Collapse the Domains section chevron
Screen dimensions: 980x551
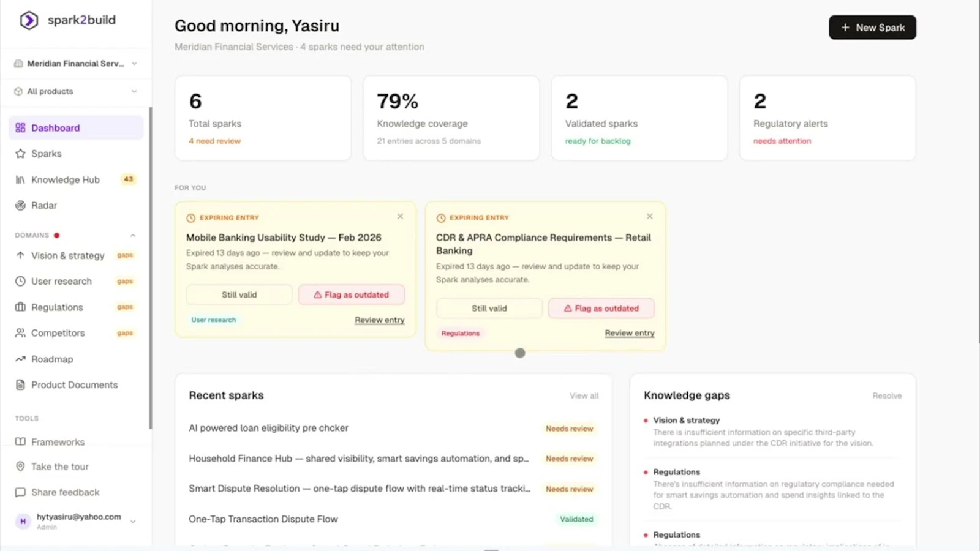tap(133, 235)
